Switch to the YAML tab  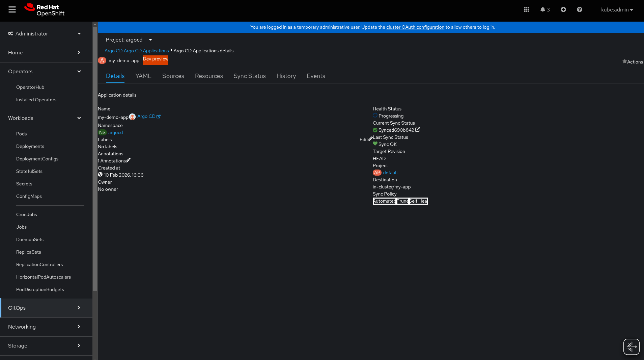(x=143, y=76)
